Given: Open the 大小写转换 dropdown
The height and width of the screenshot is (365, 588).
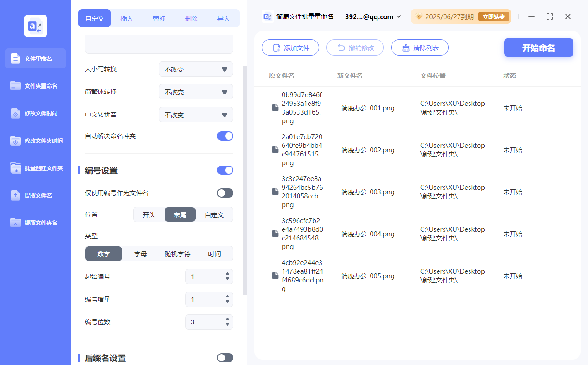Looking at the screenshot, I should click(196, 69).
